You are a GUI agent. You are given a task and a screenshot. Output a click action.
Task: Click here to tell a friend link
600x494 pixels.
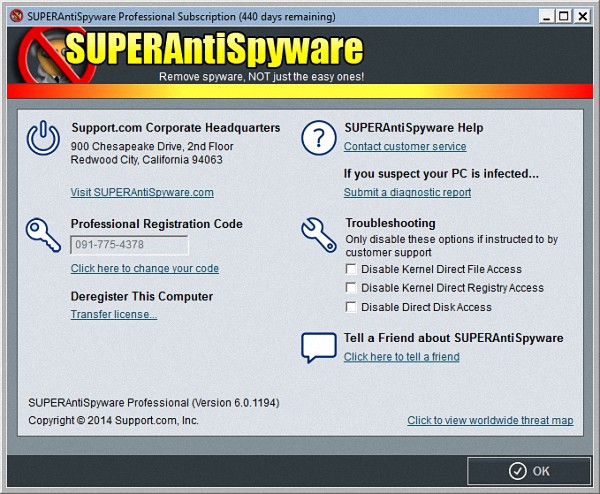401,357
